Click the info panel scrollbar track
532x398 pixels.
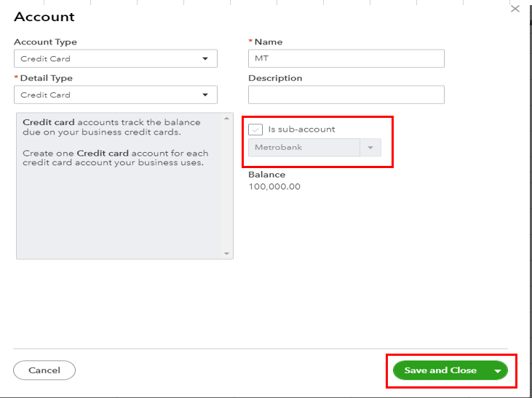point(226,182)
